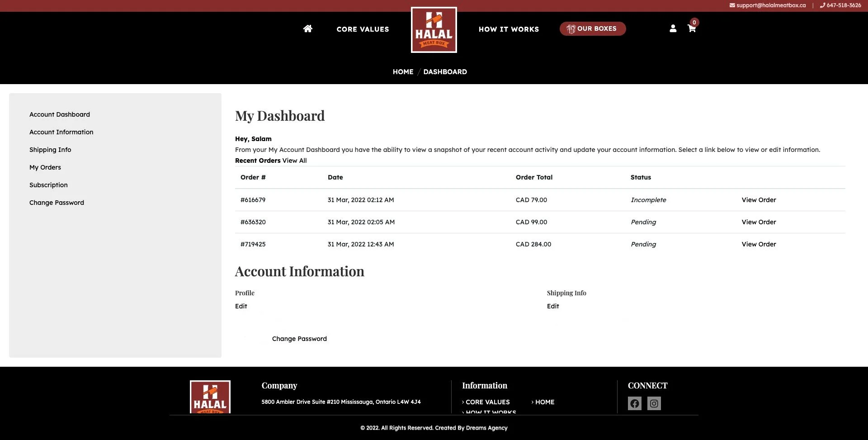Click the gift icon on OUR BOXES button
The width and height of the screenshot is (868, 440).
571,28
